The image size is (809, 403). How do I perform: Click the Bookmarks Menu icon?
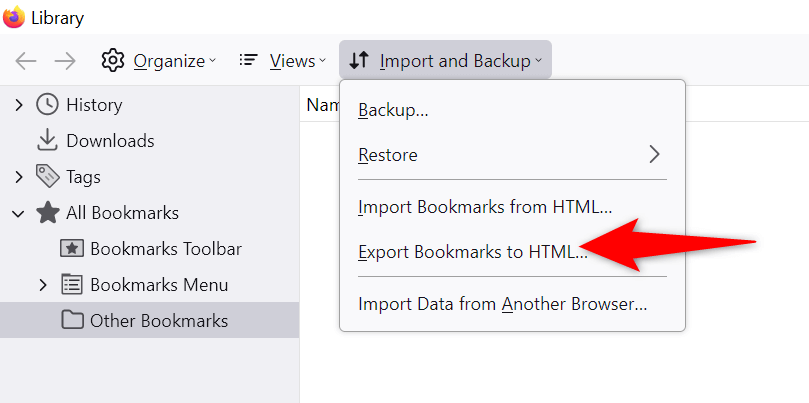point(72,285)
